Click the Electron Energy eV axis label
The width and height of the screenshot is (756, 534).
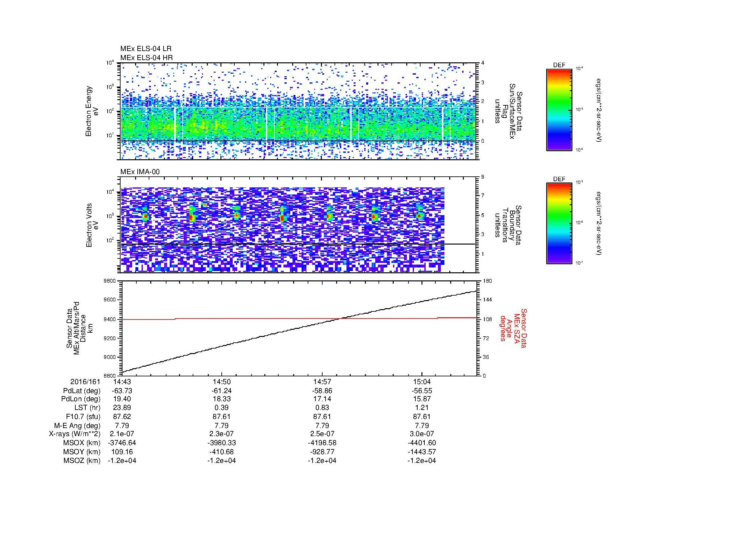pyautogui.click(x=92, y=111)
